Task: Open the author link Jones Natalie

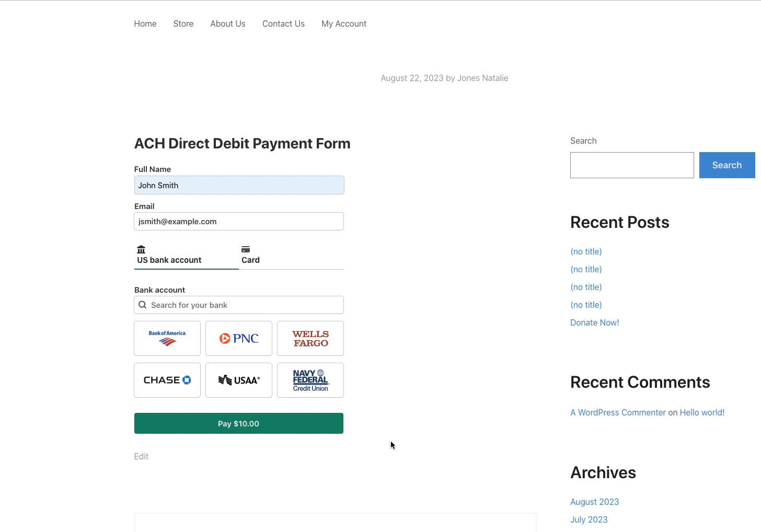Action: [x=482, y=78]
